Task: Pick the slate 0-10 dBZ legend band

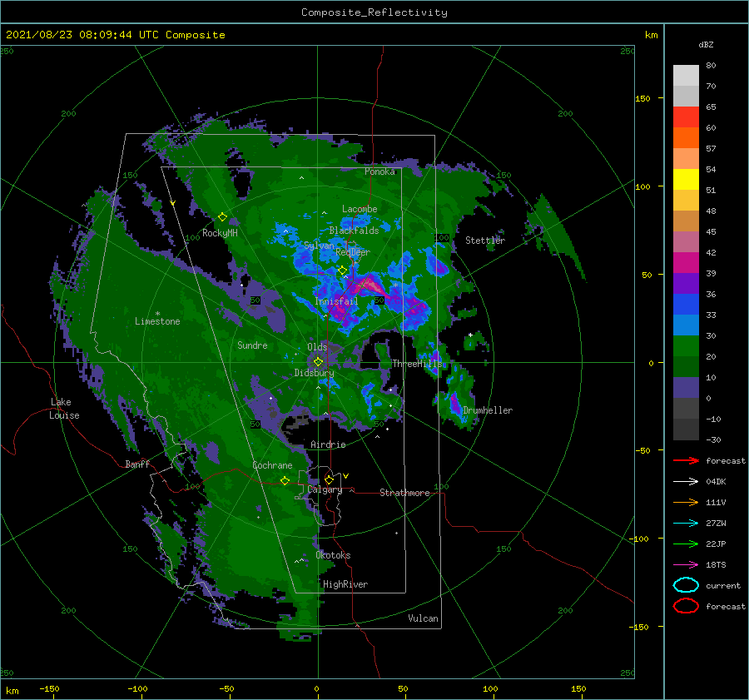Action: (x=686, y=388)
